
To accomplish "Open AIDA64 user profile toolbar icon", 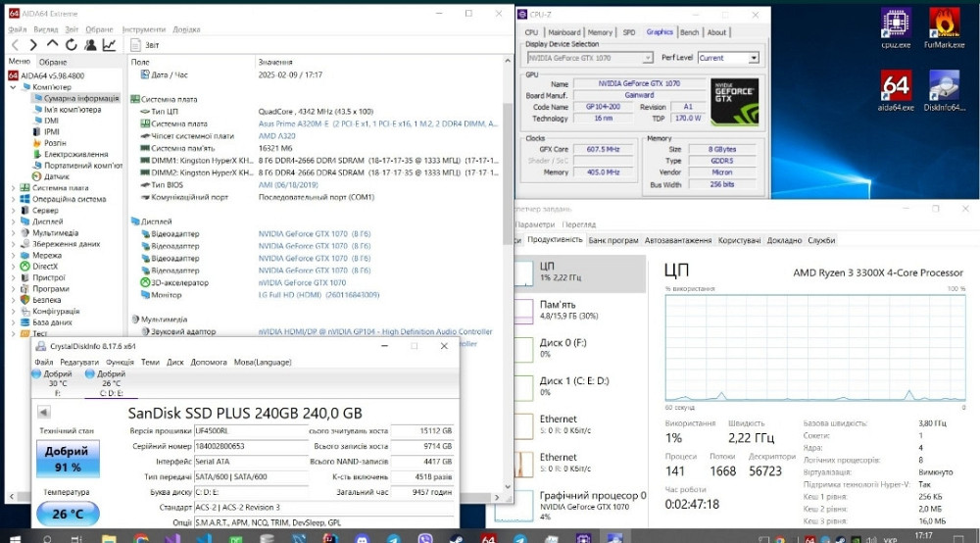I will [x=90, y=45].
